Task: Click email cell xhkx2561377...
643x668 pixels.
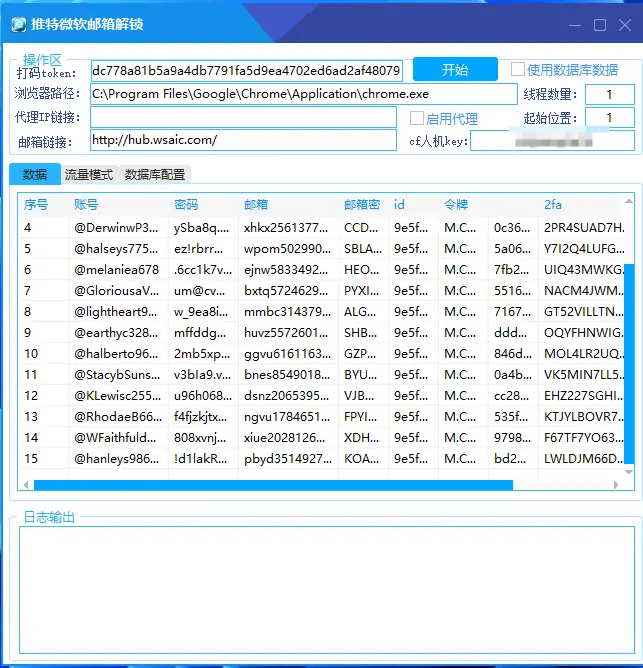Action: pyautogui.click(x=286, y=228)
